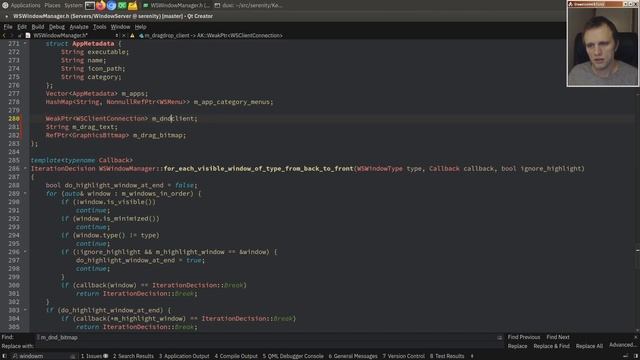Collapse the if block fold at line 303
Screen dimensions: 640x360
(25, 310)
